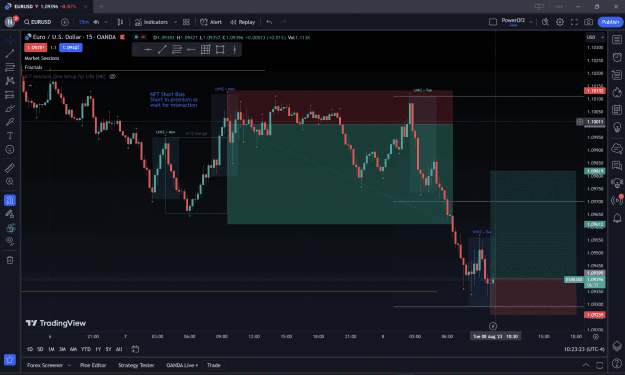The image size is (625, 375).
Task: Open the Trade tab in bottom panel
Action: [x=214, y=365]
